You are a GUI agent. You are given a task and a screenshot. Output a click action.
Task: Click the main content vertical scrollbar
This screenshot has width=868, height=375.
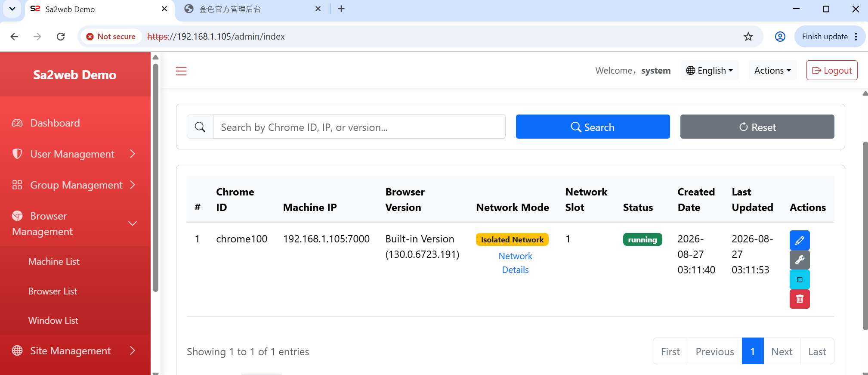(865, 236)
